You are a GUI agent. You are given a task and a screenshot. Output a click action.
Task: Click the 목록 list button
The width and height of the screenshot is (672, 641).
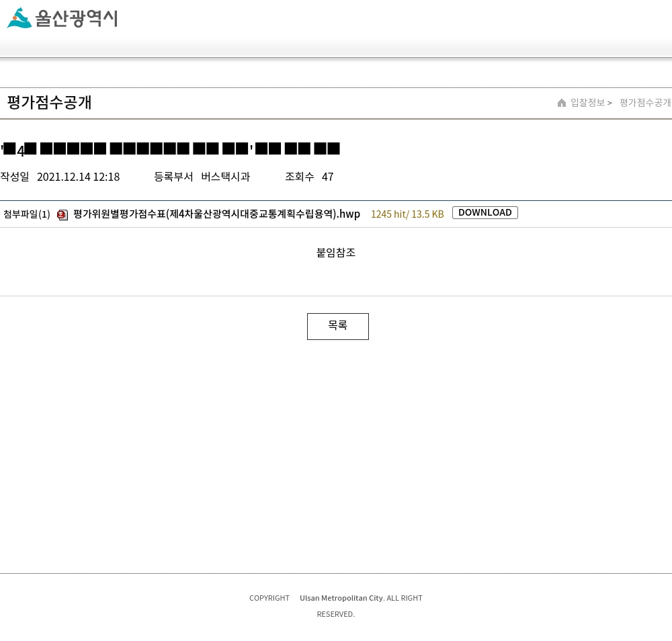(338, 327)
